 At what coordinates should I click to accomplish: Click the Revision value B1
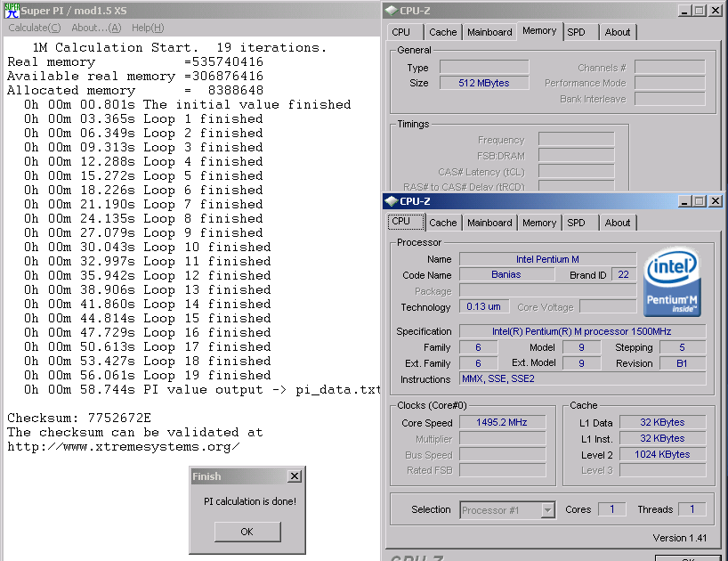click(682, 363)
